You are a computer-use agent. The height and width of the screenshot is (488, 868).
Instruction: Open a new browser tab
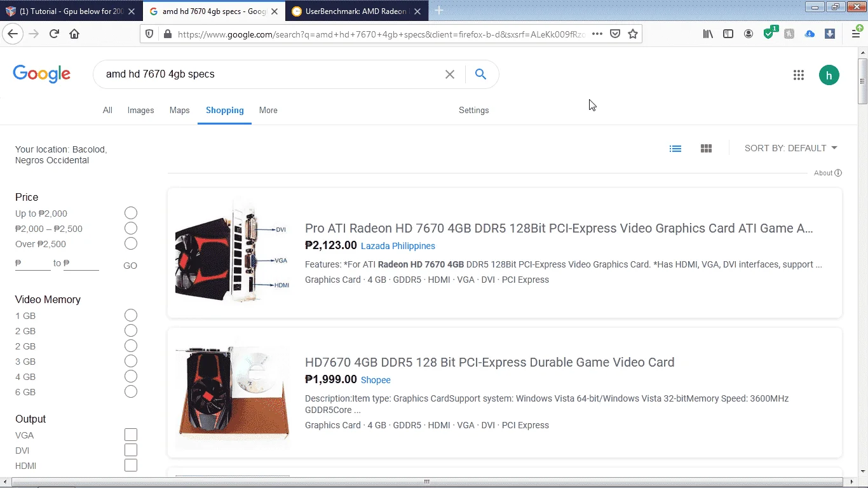click(438, 11)
